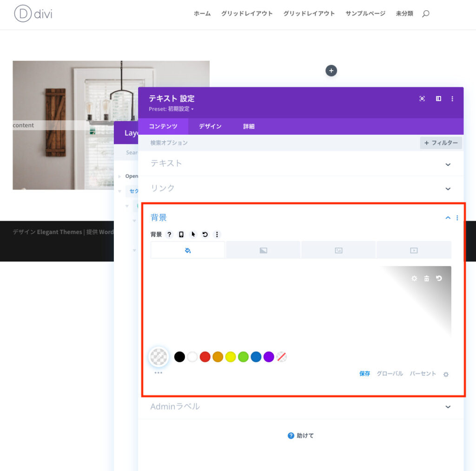Click the trash icon in color preview

[427, 278]
